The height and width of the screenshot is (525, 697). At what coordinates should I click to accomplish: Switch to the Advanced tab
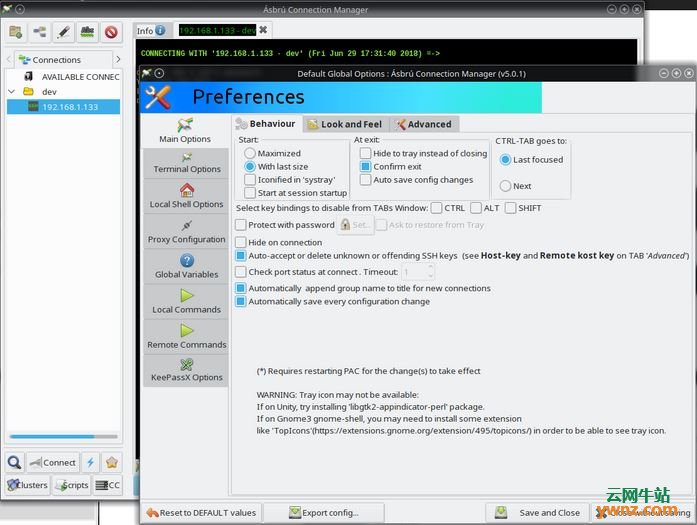(424, 124)
